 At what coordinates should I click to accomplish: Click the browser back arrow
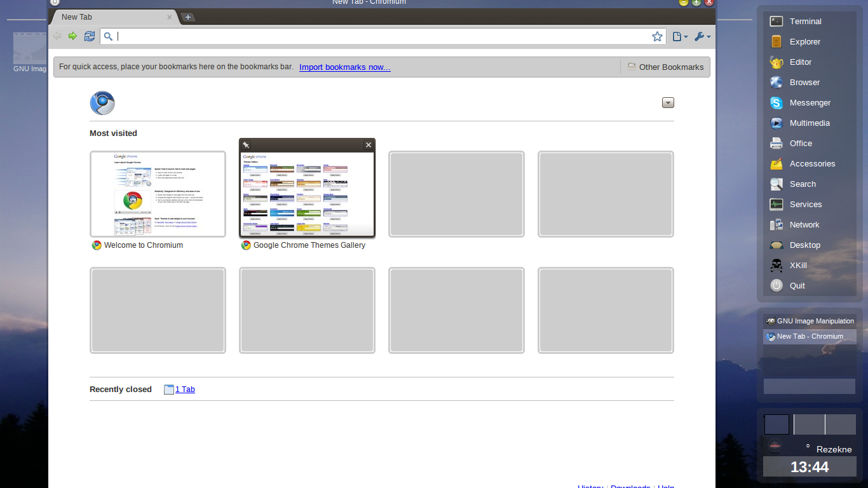pyautogui.click(x=57, y=36)
